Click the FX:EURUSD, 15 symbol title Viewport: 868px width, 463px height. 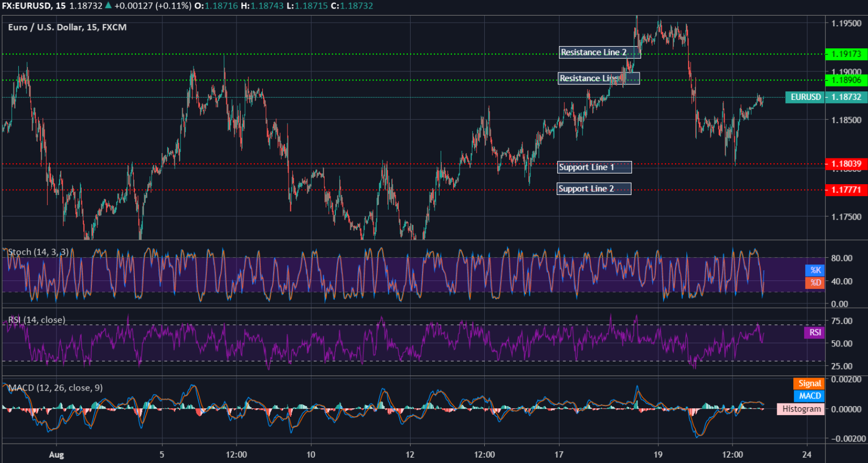pyautogui.click(x=34, y=6)
